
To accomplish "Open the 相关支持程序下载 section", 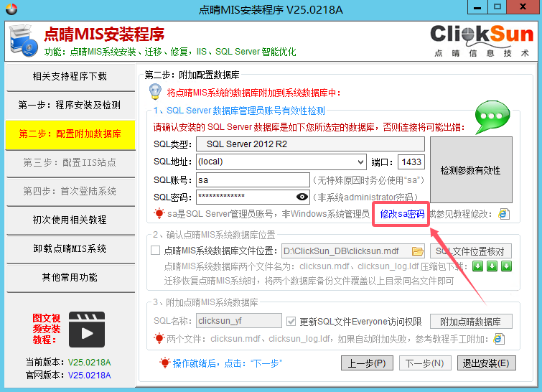I will (x=70, y=76).
